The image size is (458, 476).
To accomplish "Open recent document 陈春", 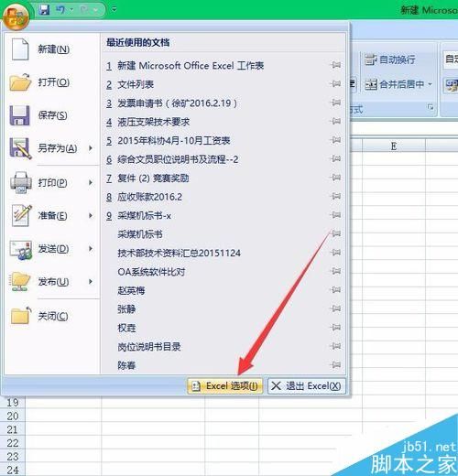I will point(126,365).
